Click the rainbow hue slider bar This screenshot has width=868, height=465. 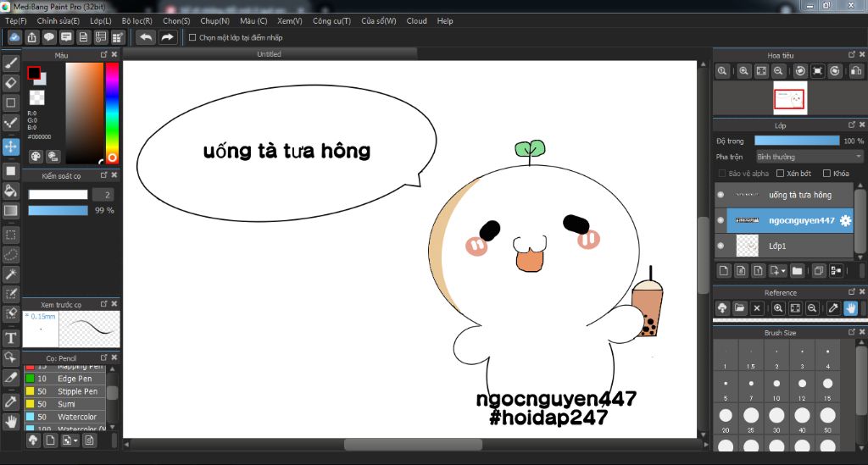pyautogui.click(x=112, y=113)
